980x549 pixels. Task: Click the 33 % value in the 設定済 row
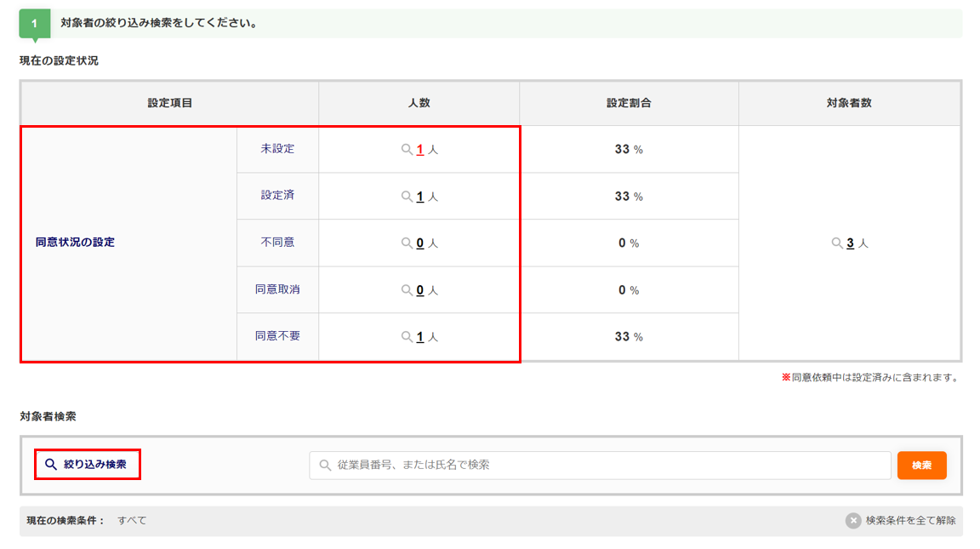pos(629,197)
